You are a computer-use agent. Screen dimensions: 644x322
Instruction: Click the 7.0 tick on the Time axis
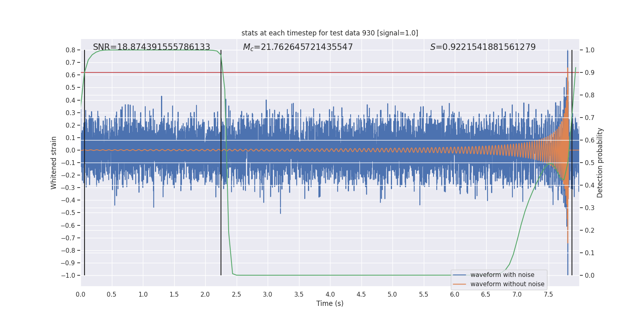(x=517, y=294)
